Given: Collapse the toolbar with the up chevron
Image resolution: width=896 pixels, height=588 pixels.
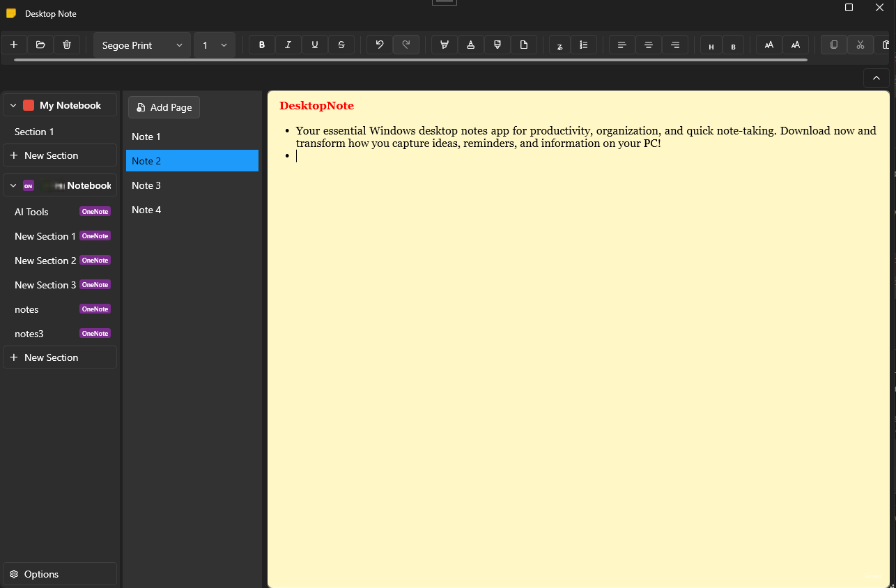Looking at the screenshot, I should point(876,78).
